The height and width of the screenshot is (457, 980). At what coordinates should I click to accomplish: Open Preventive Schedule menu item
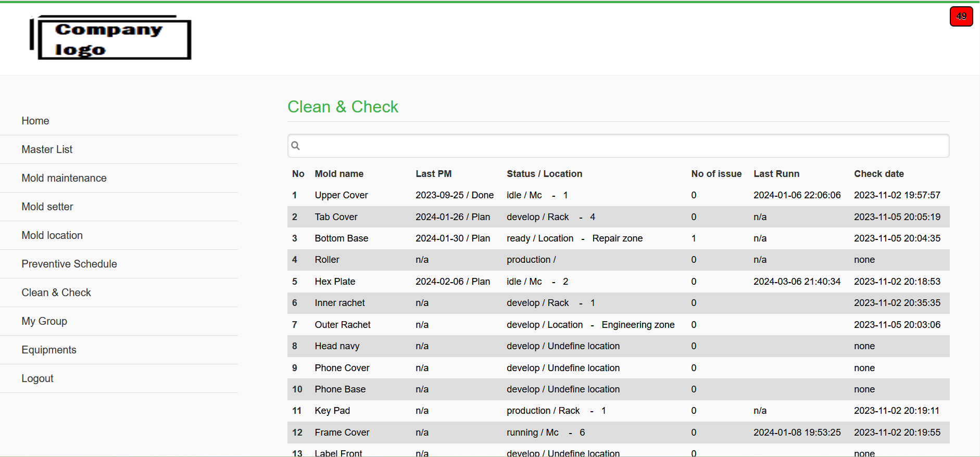[x=69, y=264]
